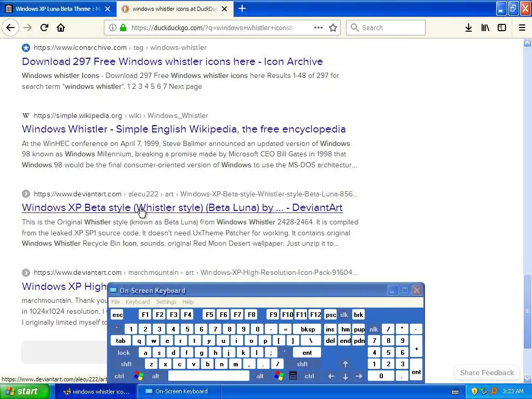Screen dimensions: 532x399
Task: Click the 3:23 AM system clock
Action: click(513, 392)
